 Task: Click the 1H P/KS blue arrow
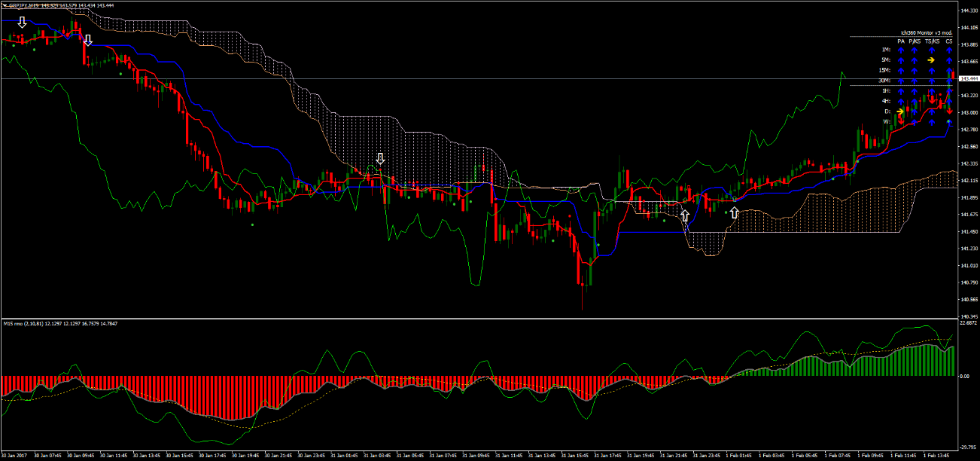(x=914, y=90)
